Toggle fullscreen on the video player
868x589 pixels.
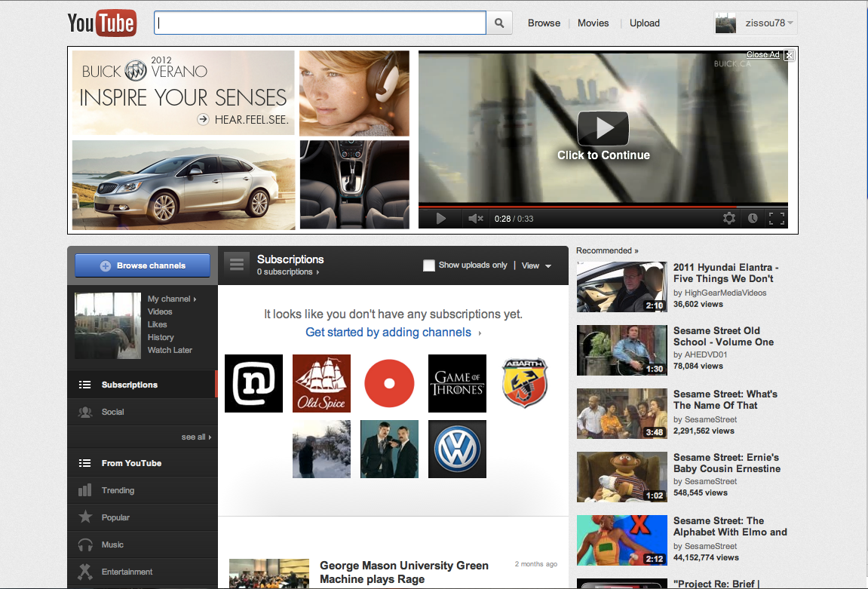click(x=777, y=219)
